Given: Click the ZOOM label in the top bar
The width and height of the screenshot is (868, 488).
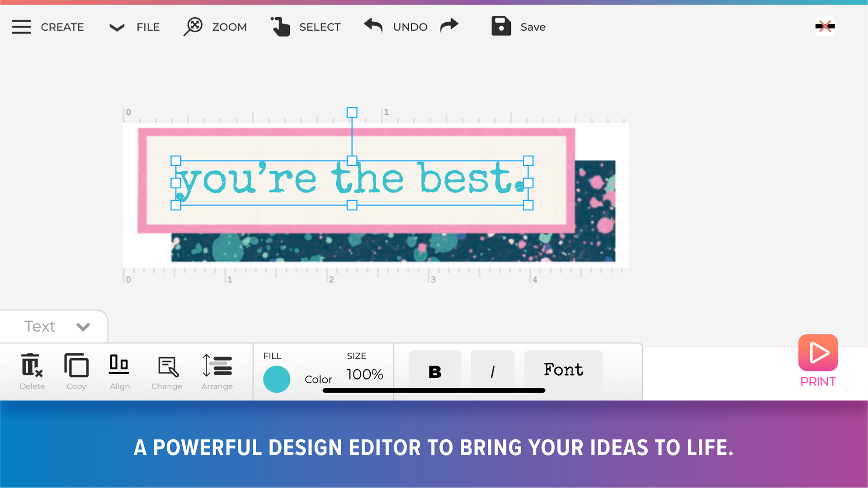Looking at the screenshot, I should pyautogui.click(x=230, y=27).
